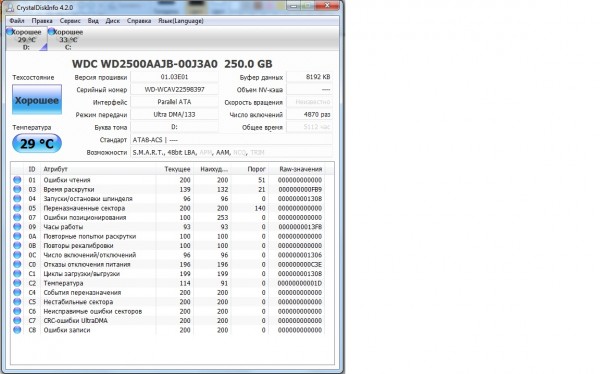Click status dot for 04 Запуски/остановки шпинделя
Screen dimensions: 600x374
(x=17, y=198)
